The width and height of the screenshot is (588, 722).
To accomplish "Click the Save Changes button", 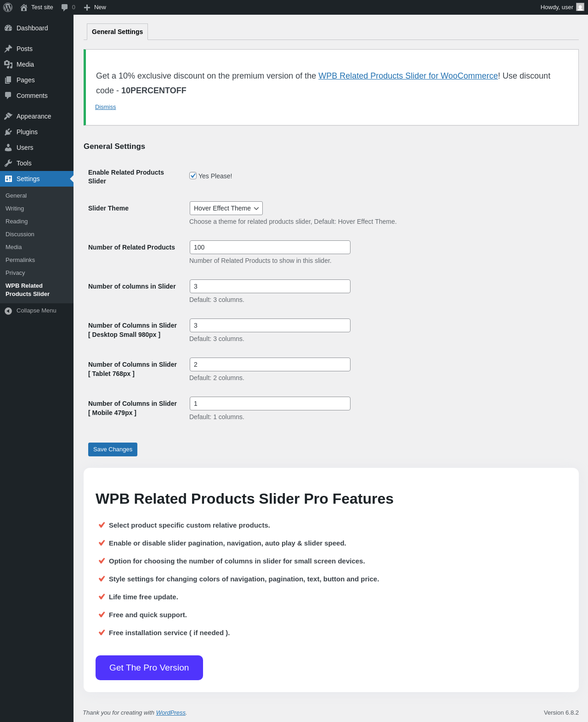I will tap(113, 449).
